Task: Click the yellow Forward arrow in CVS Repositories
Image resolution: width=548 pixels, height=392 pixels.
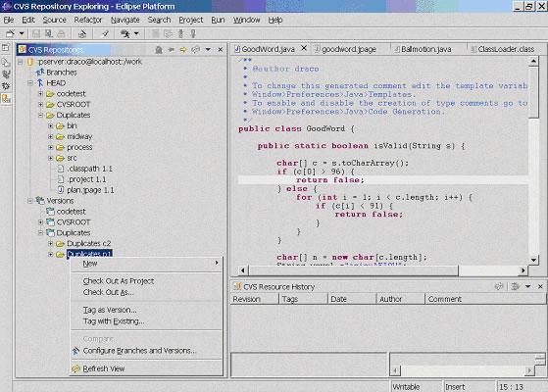Action: point(183,50)
